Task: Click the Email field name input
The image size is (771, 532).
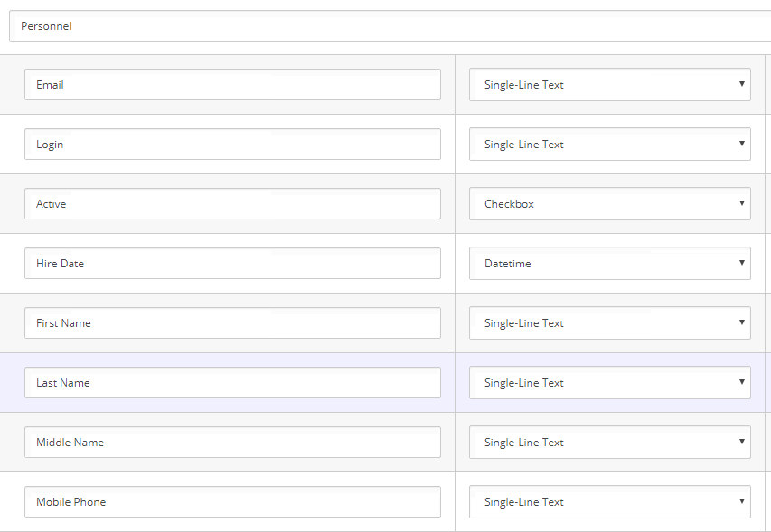Action: 232,85
